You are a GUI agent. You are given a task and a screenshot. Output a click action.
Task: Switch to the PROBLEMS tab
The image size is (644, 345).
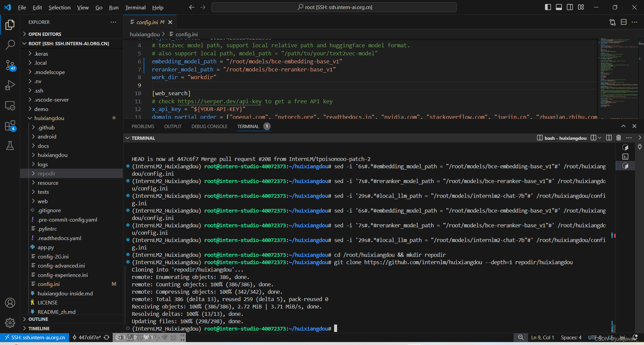[x=143, y=126]
